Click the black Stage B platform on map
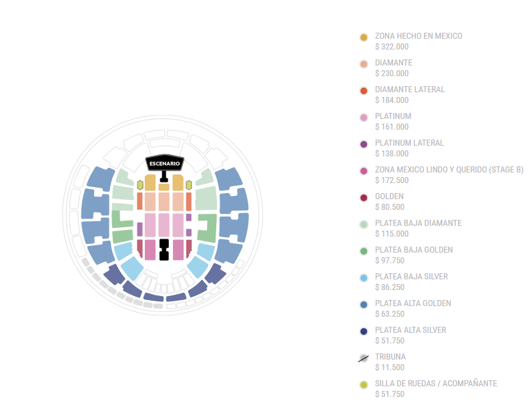The height and width of the screenshot is (415, 532). point(164,249)
